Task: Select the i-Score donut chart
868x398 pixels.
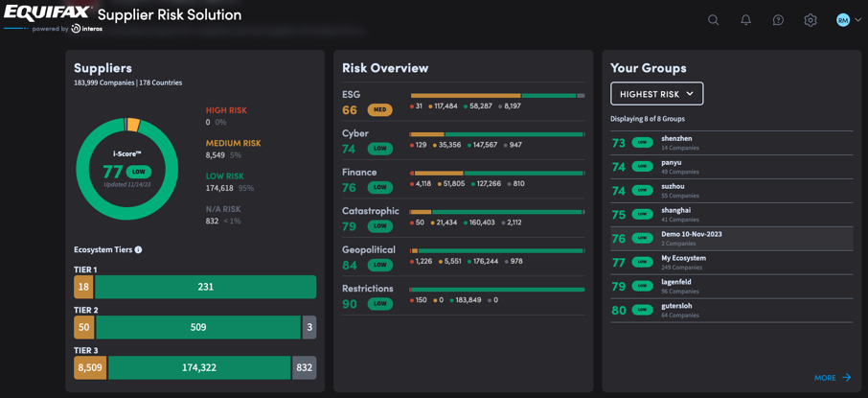Action: click(126, 170)
